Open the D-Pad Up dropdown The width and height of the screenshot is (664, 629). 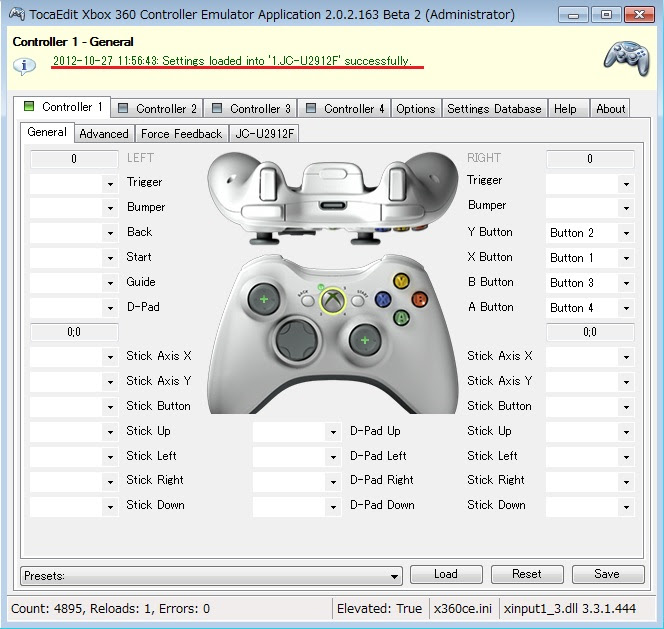(297, 432)
